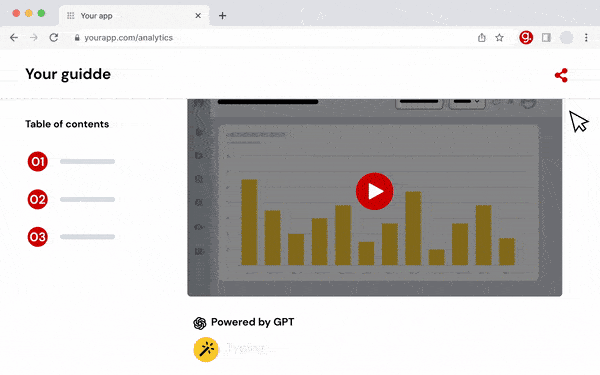Click the OpenAI logo by Powered by GPT

[199, 323]
